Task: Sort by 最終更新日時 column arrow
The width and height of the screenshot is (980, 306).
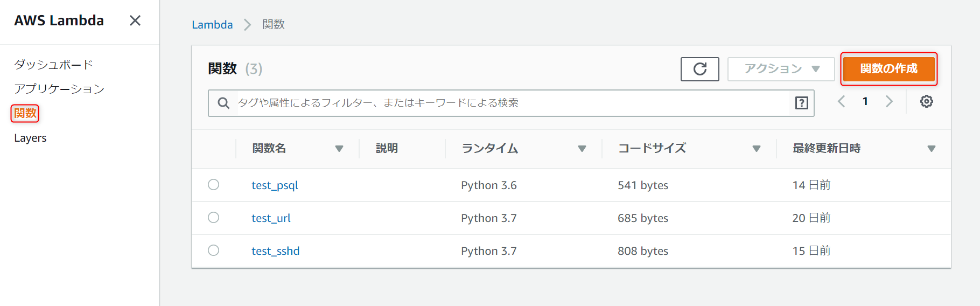Action: point(931,149)
